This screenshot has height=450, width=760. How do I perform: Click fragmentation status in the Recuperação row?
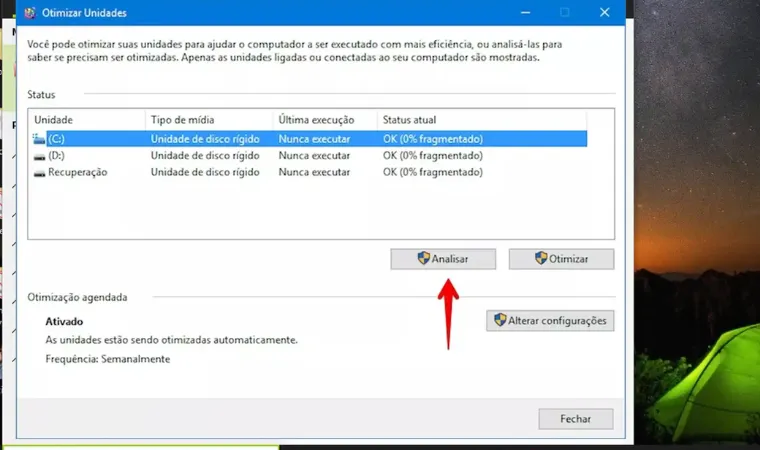(x=433, y=172)
